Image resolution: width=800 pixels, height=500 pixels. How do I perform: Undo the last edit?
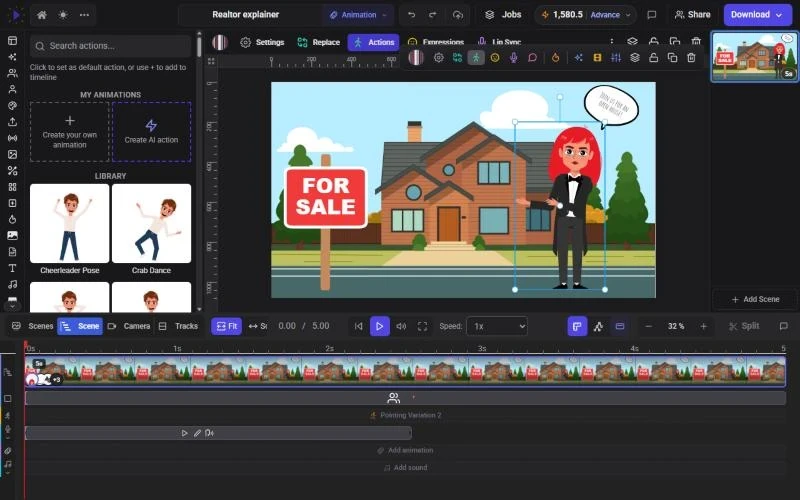pos(411,15)
